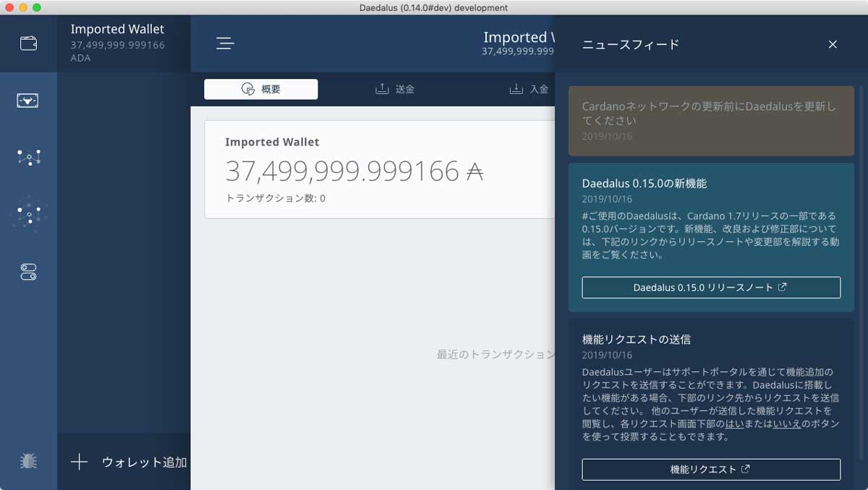Open the wallets section in sidebar
868x490 pixels.
click(28, 43)
